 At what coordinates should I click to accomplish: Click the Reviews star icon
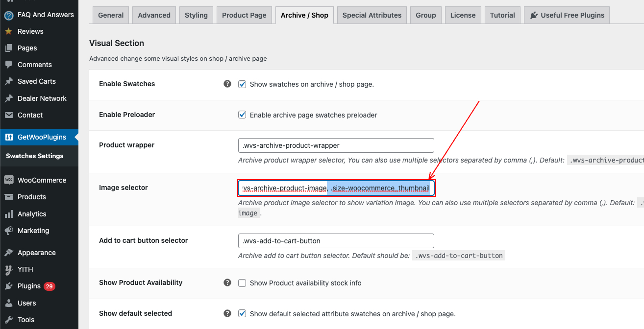click(x=8, y=31)
